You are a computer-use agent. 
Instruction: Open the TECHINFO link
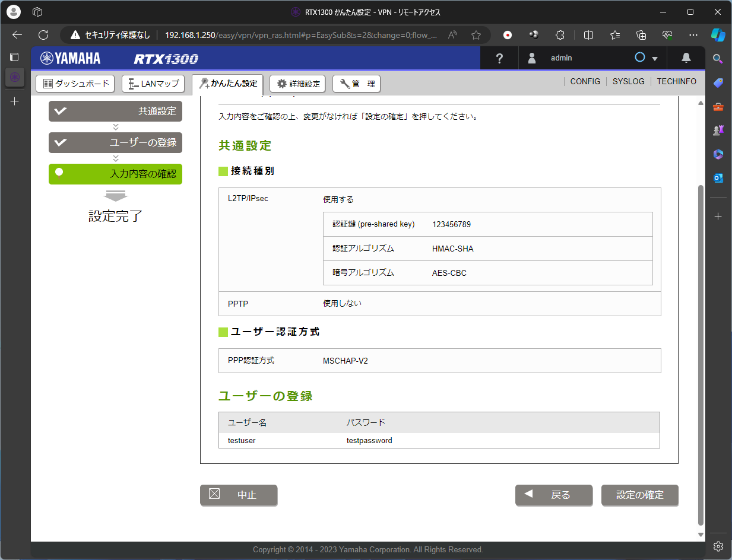(676, 82)
